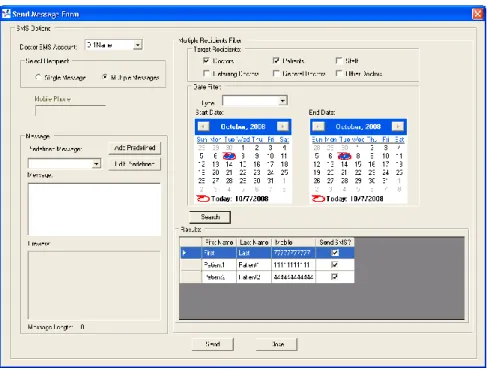Select October 28 in the End Date calendar

[x=344, y=181]
